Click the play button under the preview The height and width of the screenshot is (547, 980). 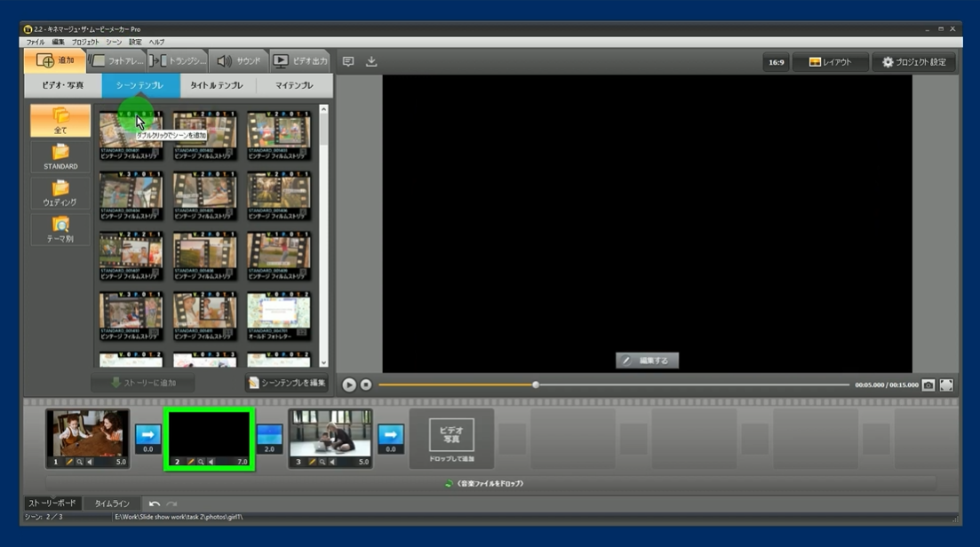(349, 384)
